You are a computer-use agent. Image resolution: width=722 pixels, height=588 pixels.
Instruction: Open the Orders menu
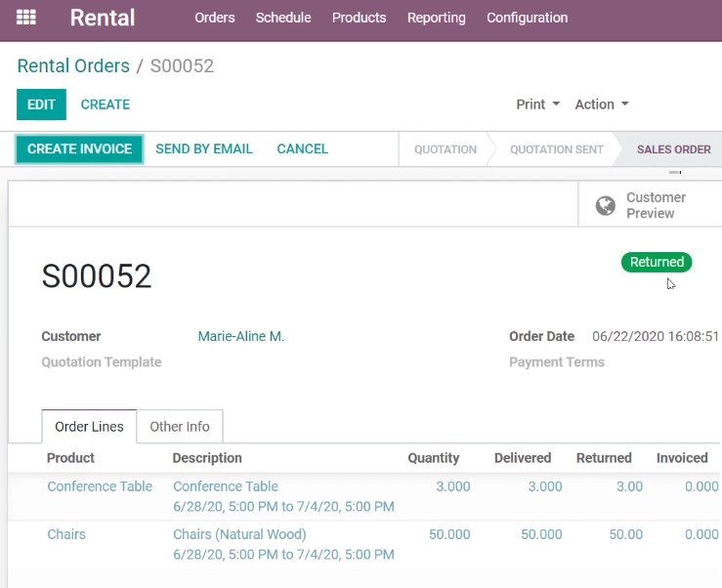point(215,18)
